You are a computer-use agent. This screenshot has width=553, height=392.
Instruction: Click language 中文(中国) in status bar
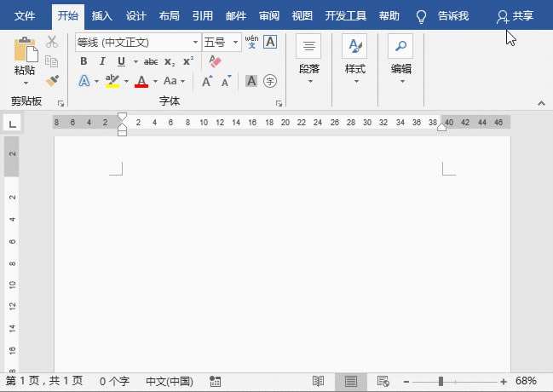click(170, 381)
